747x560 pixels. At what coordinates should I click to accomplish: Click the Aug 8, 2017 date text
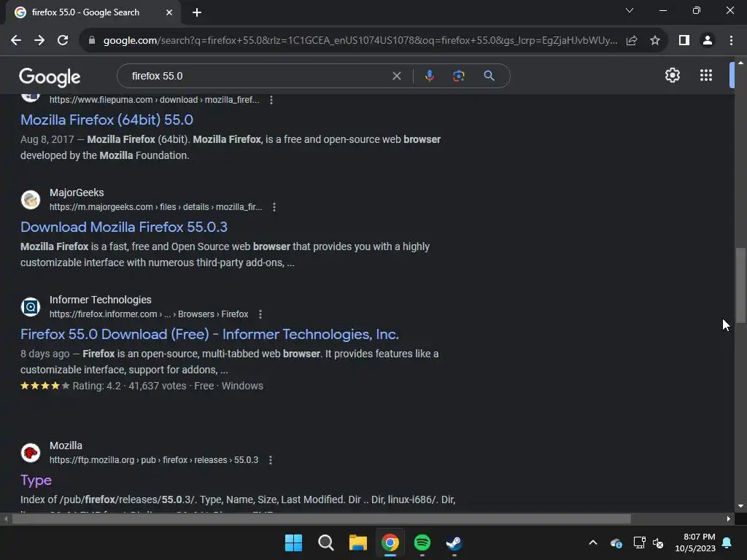(x=47, y=139)
